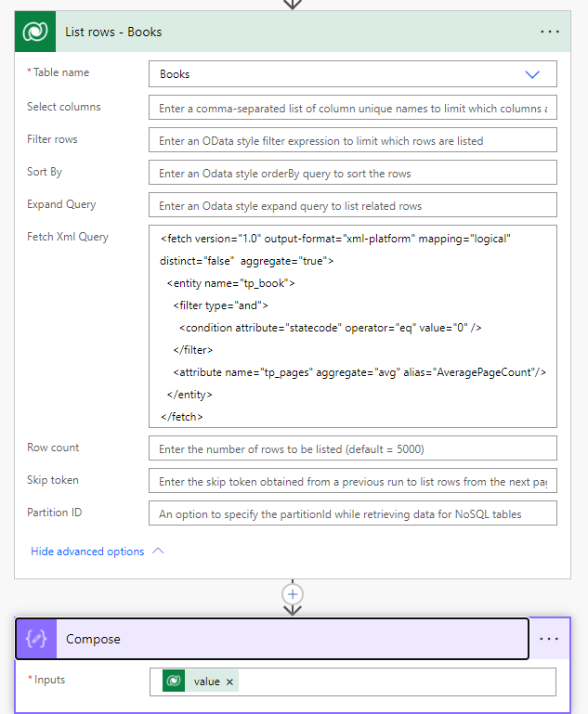Remove the value token from Inputs
The image size is (588, 714).
coord(229,682)
